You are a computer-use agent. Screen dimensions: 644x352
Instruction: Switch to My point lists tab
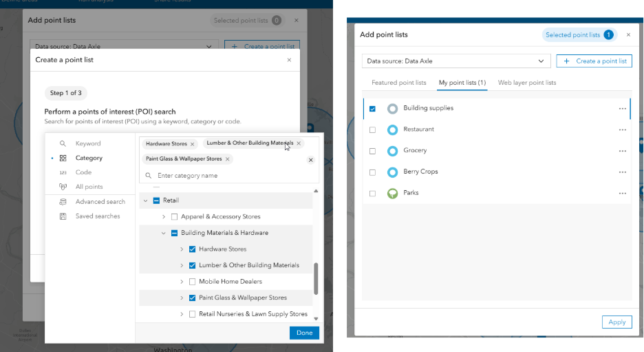[x=462, y=83]
